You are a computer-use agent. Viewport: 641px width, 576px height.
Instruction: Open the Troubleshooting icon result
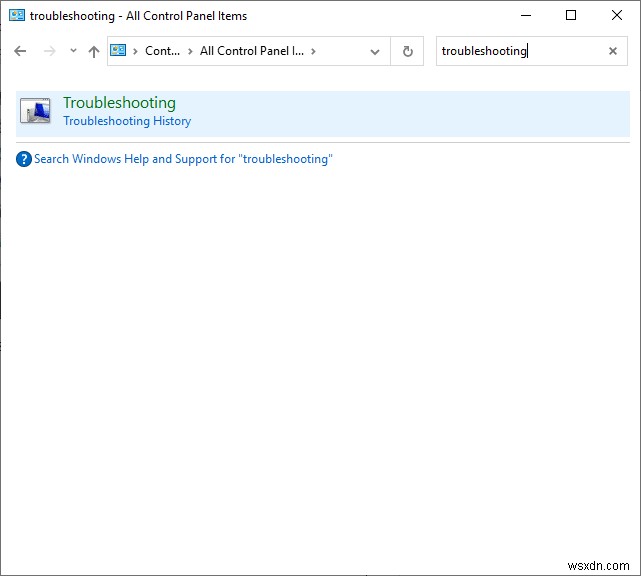(x=35, y=110)
